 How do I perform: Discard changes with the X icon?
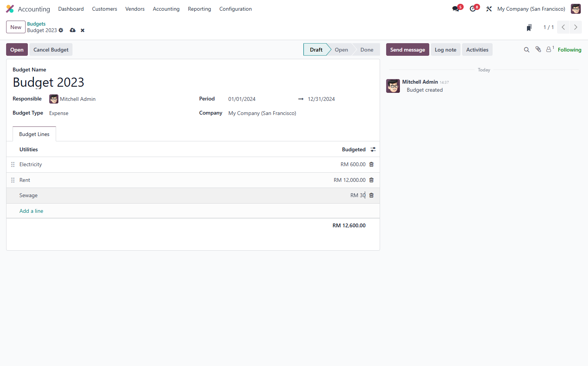tap(82, 30)
